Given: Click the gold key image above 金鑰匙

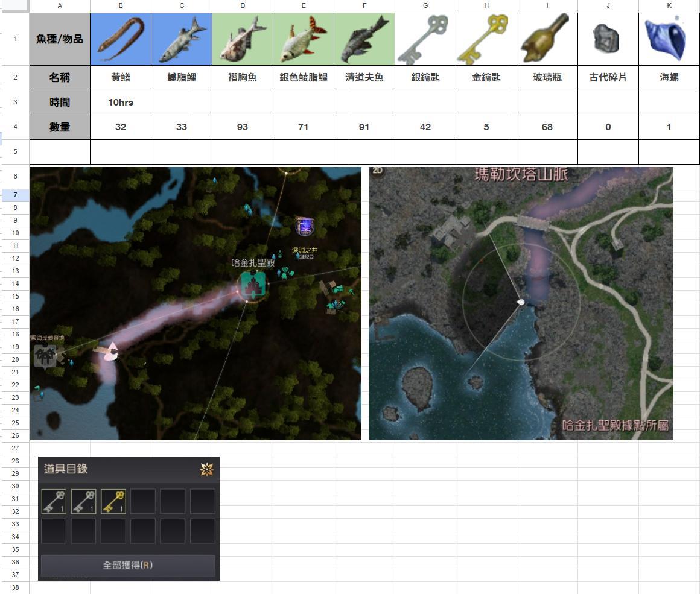Looking at the screenshot, I should (486, 39).
